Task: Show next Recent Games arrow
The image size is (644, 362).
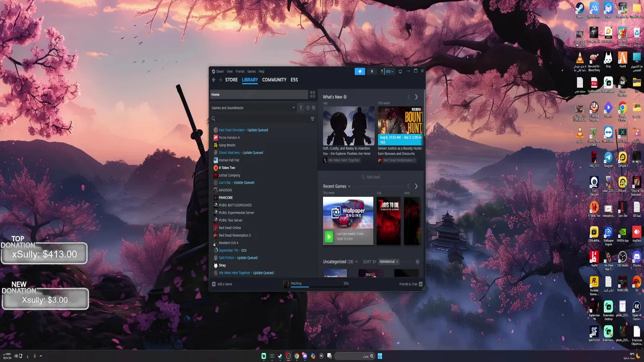Action: (x=416, y=187)
